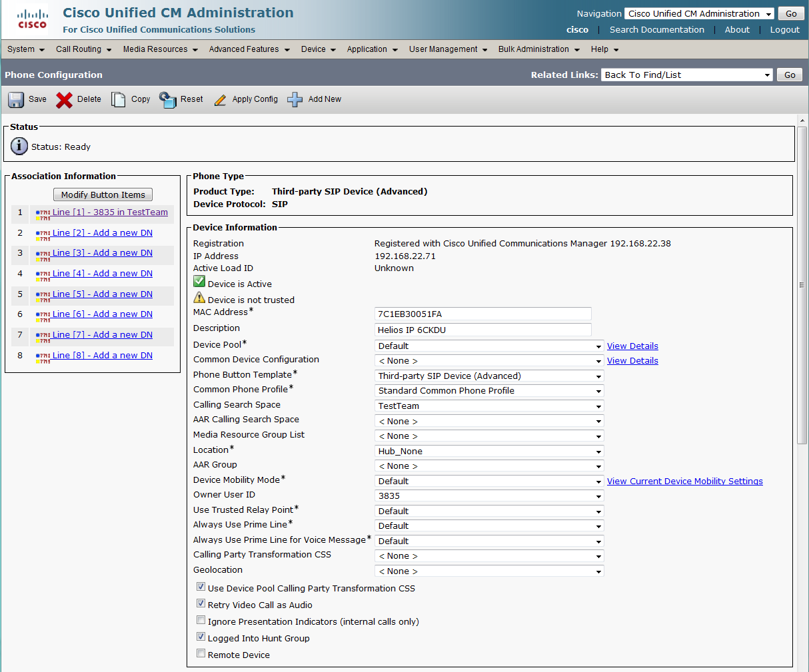Open the Owner User ID dropdown
Image resolution: width=809 pixels, height=672 pixels.
[489, 496]
